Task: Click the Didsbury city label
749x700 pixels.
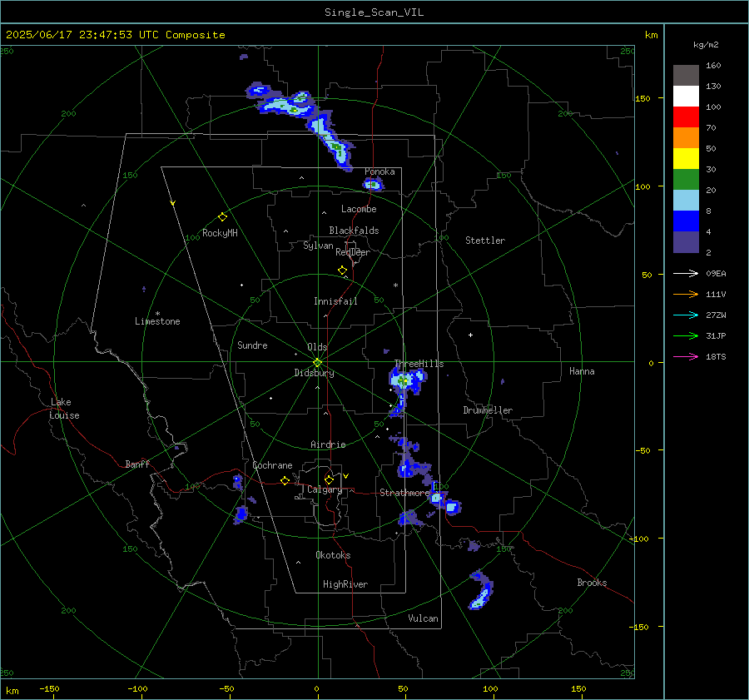Action: click(x=314, y=373)
